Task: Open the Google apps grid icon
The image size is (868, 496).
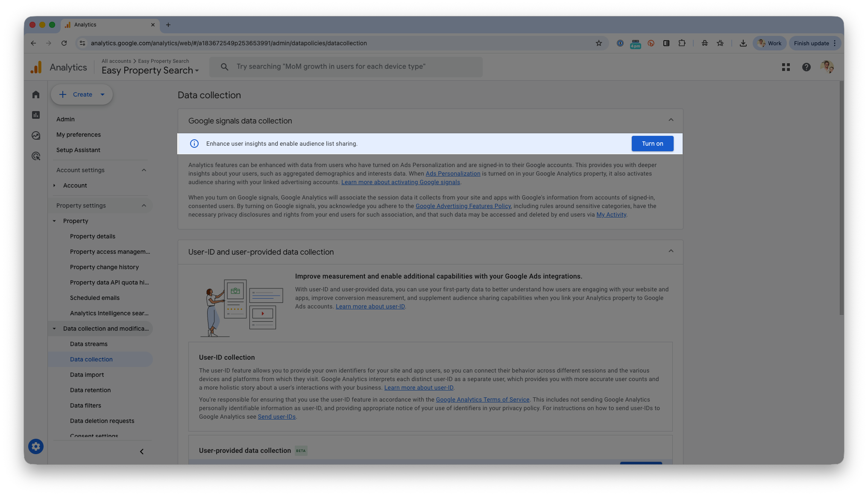Action: [786, 67]
